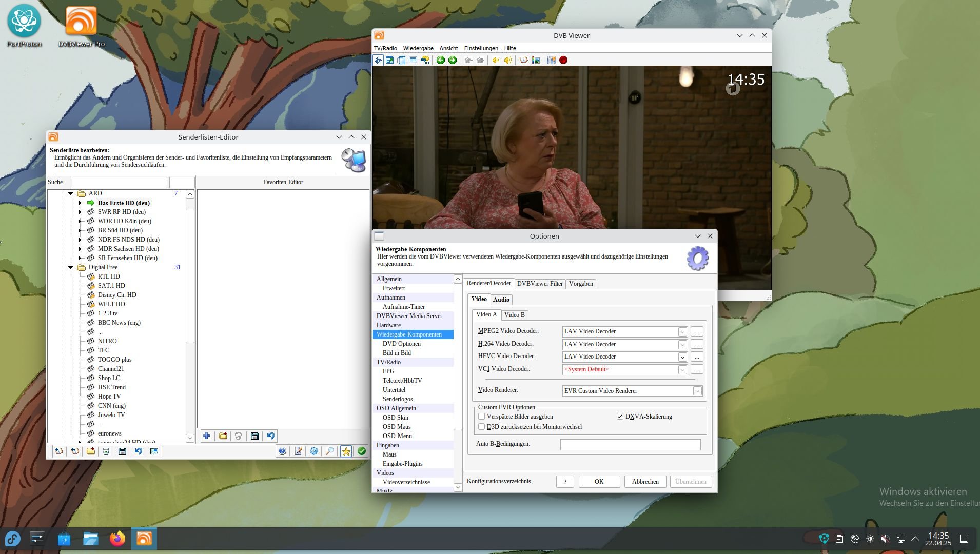Click the green next channel arrow
The height and width of the screenshot is (554, 980).
point(453,60)
